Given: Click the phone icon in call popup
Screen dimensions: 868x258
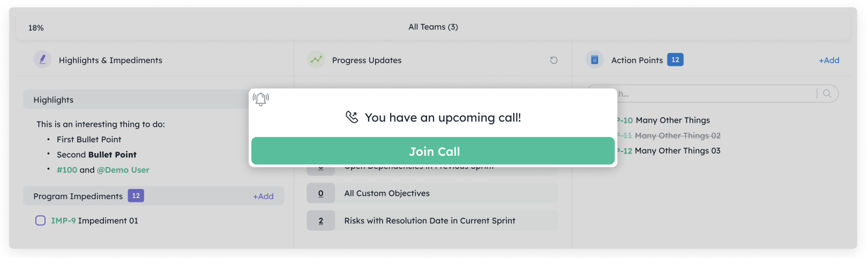Looking at the screenshot, I should click(x=351, y=117).
